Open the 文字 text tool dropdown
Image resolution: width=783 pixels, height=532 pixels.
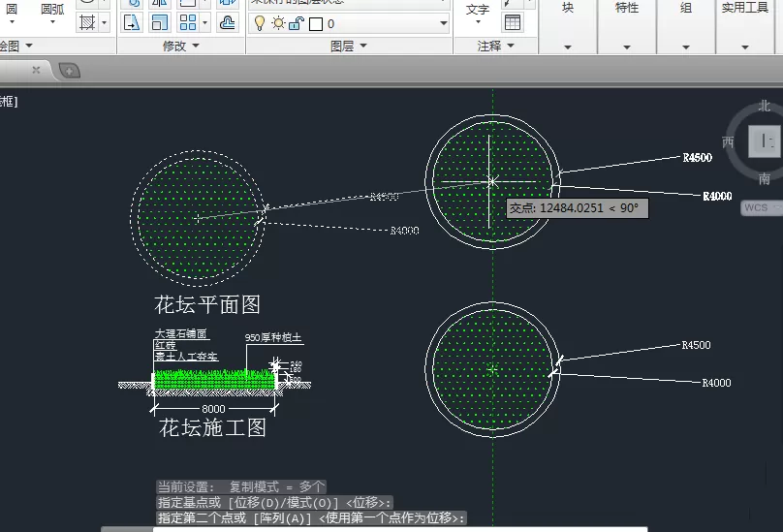point(478,15)
